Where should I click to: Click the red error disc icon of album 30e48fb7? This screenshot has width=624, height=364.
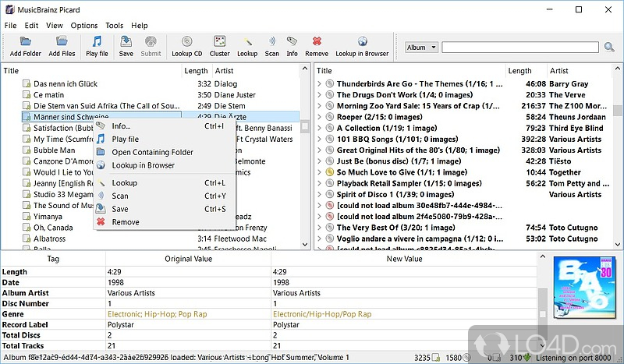(329, 205)
